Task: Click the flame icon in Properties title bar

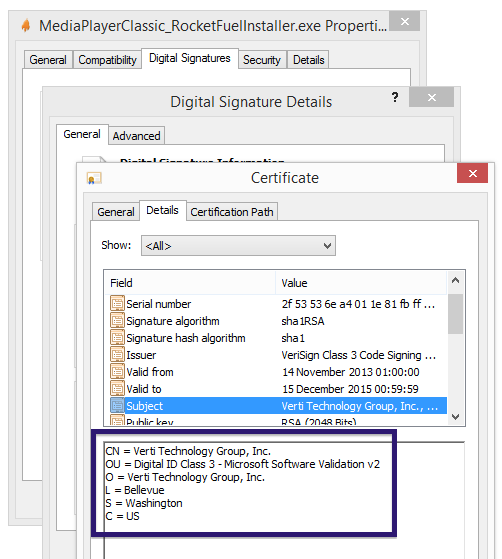Action: (26, 26)
